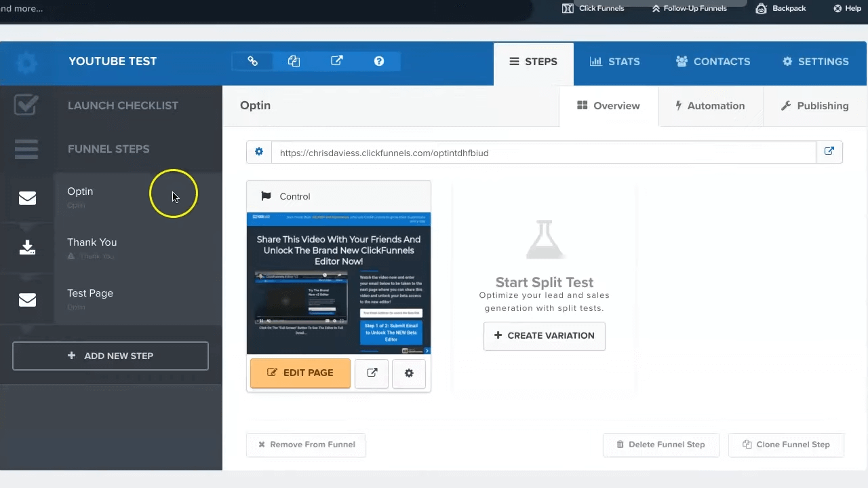This screenshot has height=488, width=868.
Task: Click the Test Page step envelope icon
Action: point(27,299)
